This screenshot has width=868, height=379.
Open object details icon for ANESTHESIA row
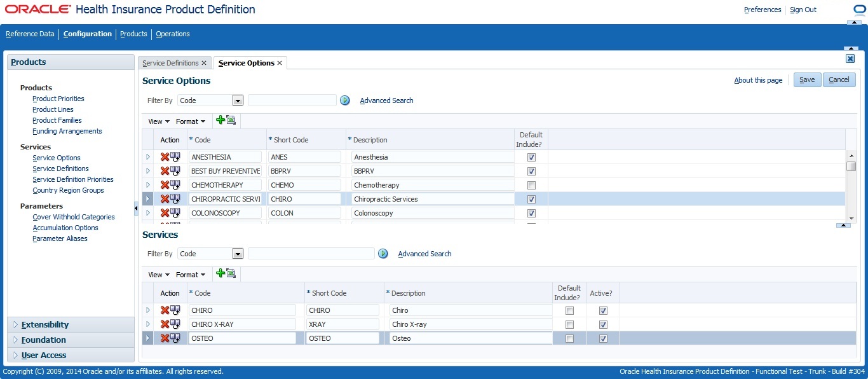point(175,157)
